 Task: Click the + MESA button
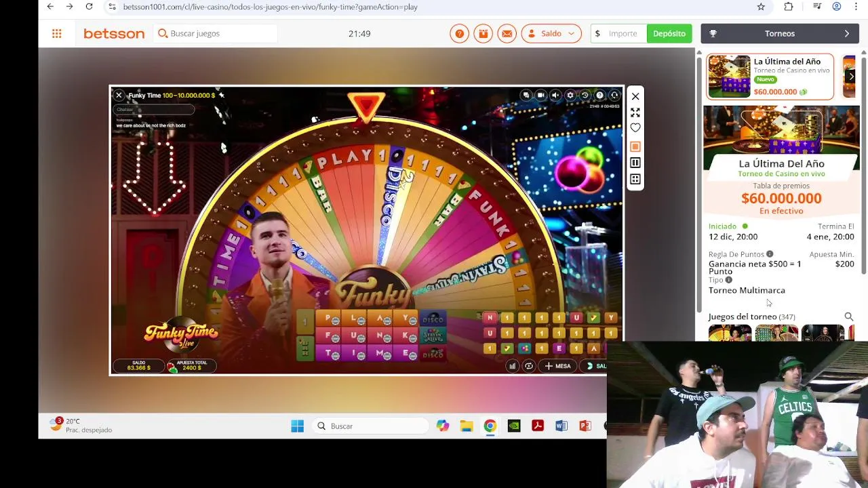click(x=557, y=366)
